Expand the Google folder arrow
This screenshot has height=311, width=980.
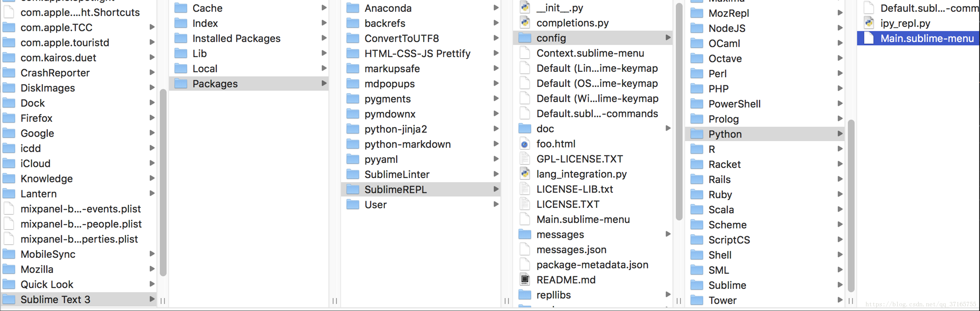(x=152, y=133)
